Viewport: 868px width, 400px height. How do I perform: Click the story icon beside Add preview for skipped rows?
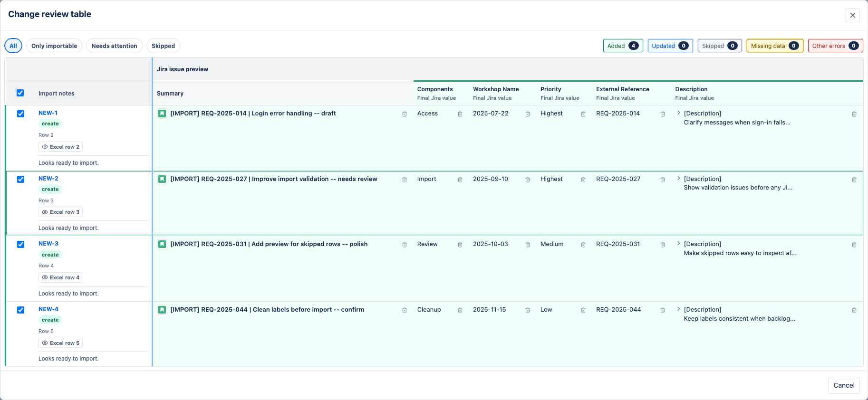click(x=162, y=244)
